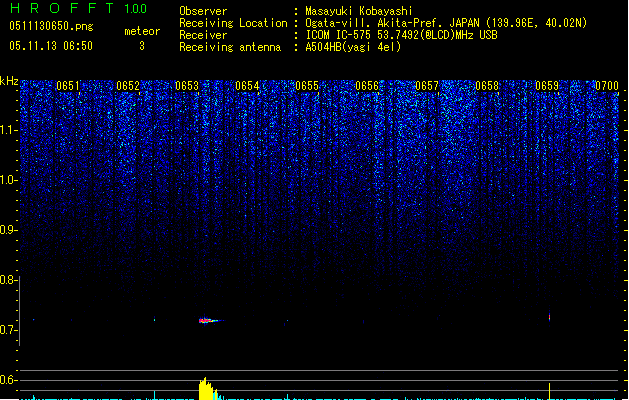
Task: Click the thin yellow spike below 0659
Action: [549, 391]
